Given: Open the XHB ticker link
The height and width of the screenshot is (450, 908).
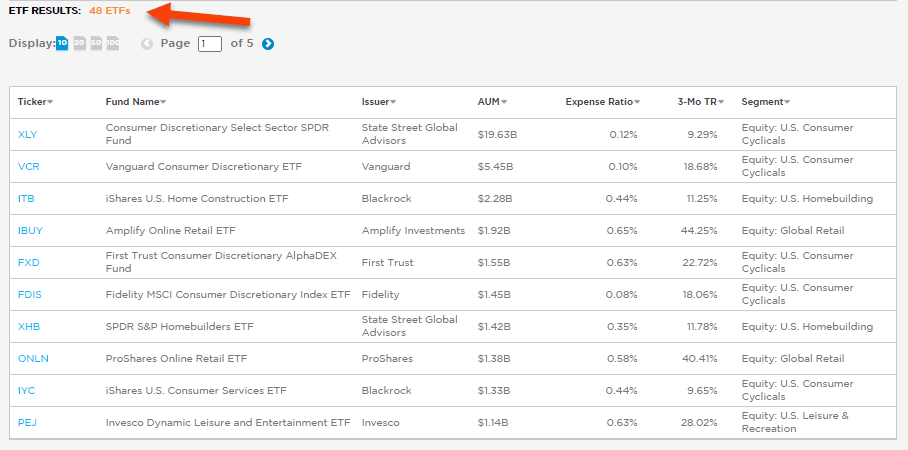Looking at the screenshot, I should (x=28, y=327).
